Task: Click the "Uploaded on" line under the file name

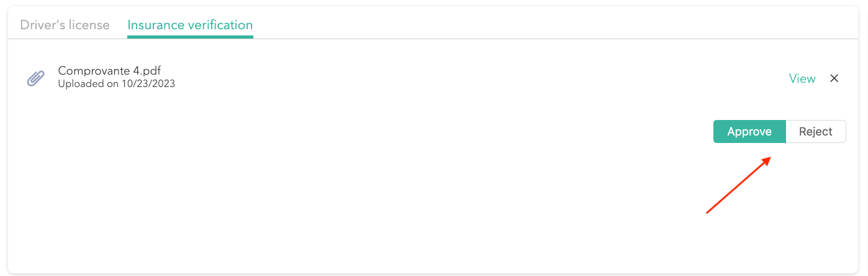Action: click(116, 84)
